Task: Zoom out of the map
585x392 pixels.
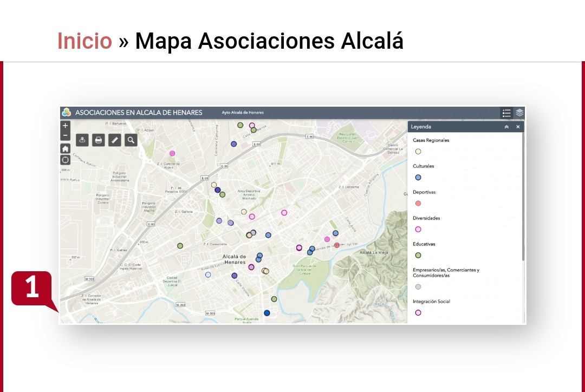Action: [x=66, y=135]
